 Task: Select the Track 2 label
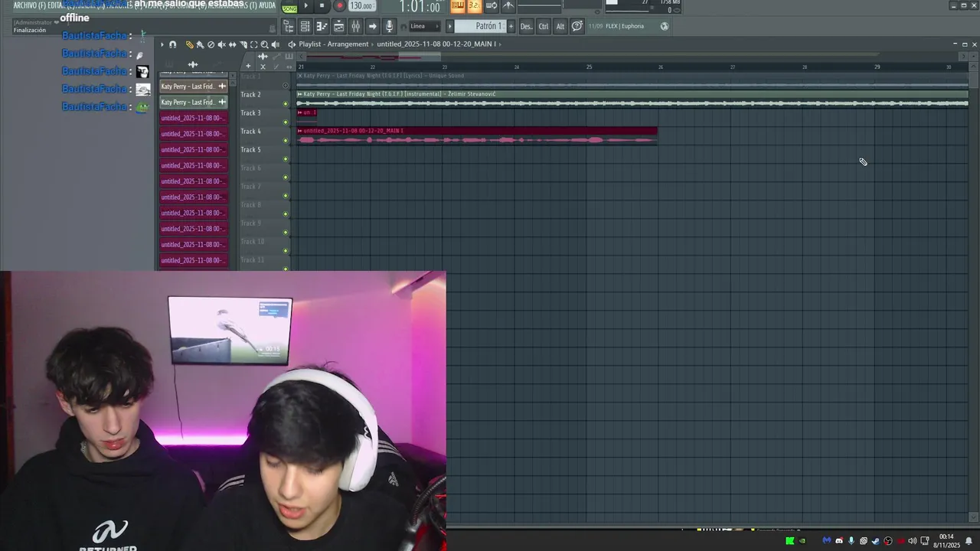pyautogui.click(x=250, y=95)
